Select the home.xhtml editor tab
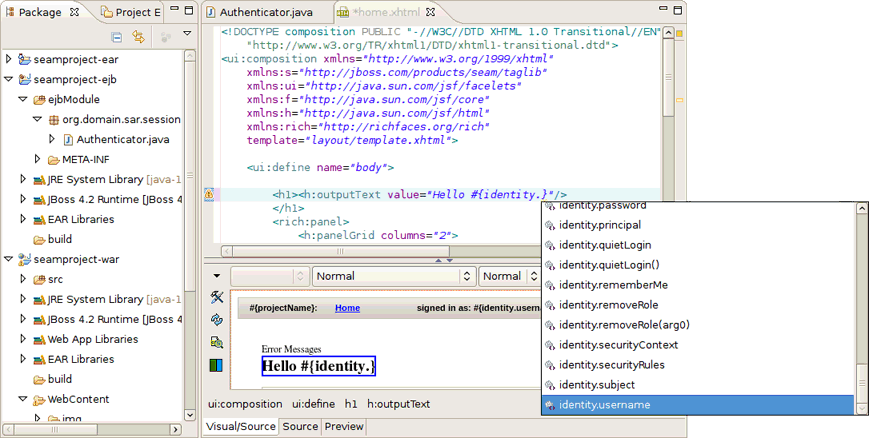 click(387, 12)
